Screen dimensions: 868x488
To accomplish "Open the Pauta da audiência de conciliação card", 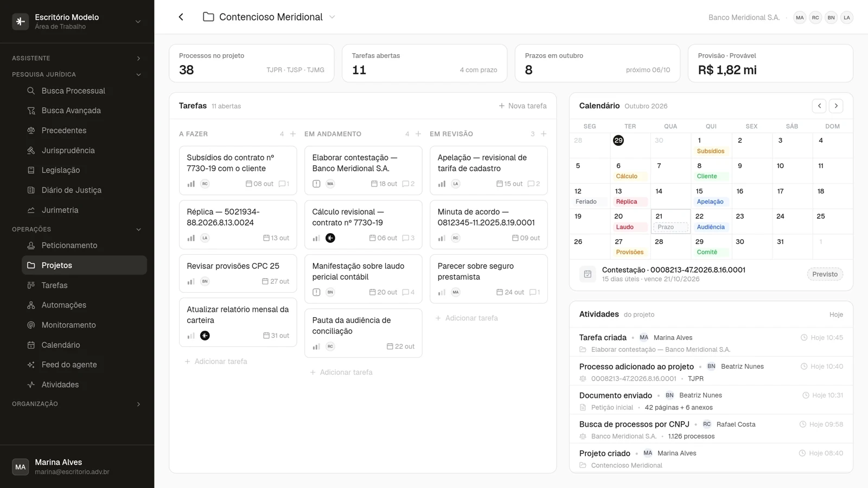I will (363, 333).
